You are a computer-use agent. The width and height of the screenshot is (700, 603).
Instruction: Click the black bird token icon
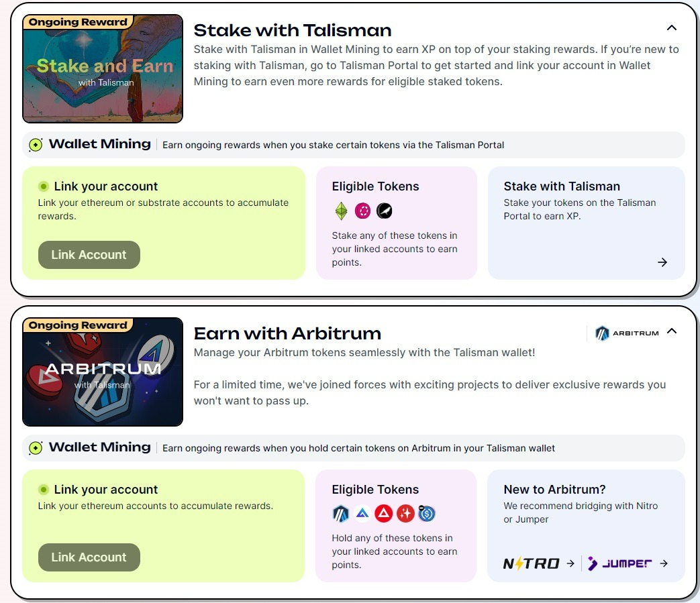pos(384,211)
